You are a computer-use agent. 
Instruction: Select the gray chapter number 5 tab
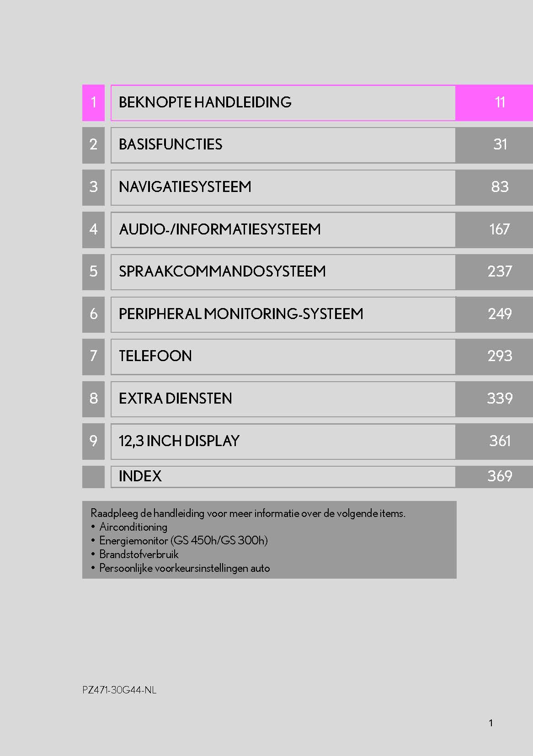pyautogui.click(x=93, y=272)
